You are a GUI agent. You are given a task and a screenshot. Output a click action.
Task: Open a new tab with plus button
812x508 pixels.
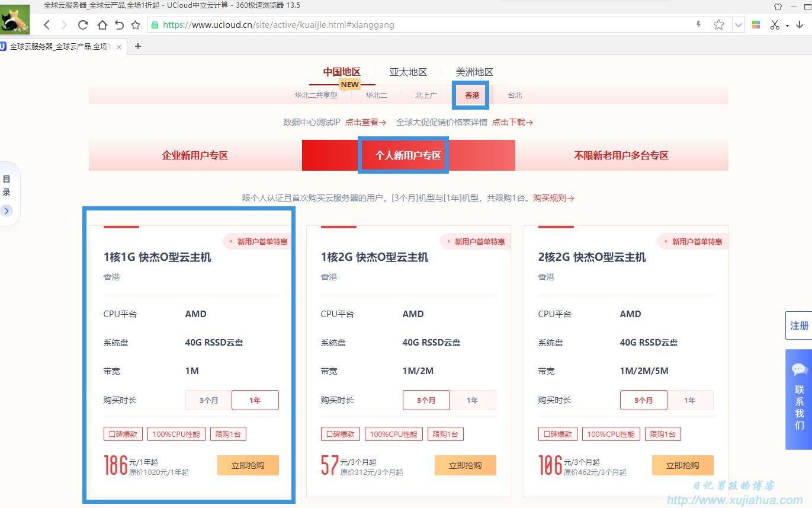tap(138, 46)
